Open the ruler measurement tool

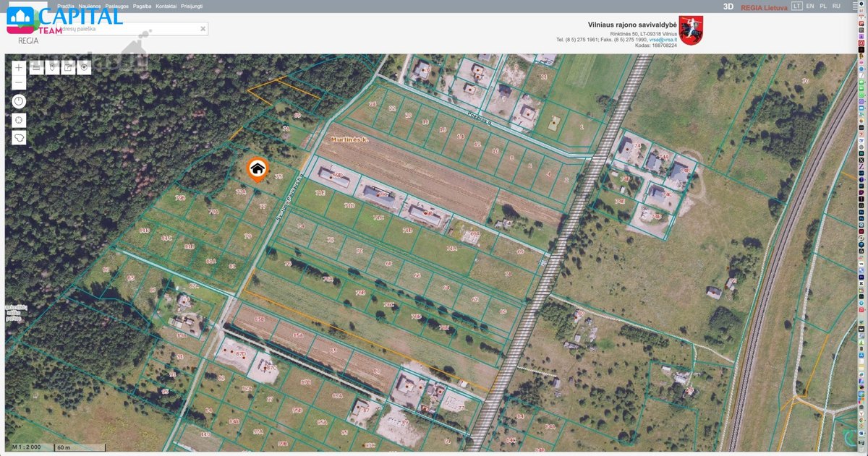click(36, 67)
